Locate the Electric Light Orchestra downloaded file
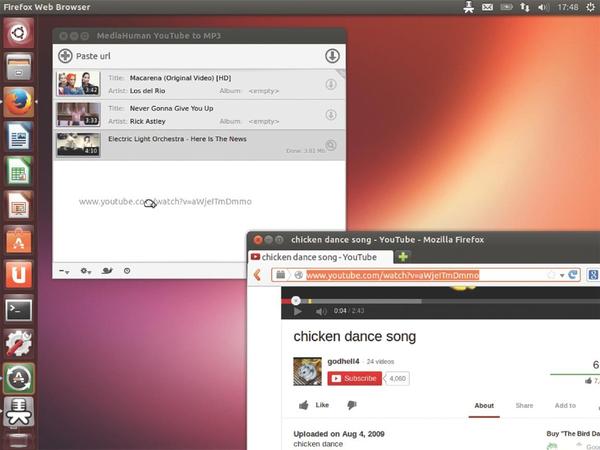The height and width of the screenshot is (450, 600). 331,145
